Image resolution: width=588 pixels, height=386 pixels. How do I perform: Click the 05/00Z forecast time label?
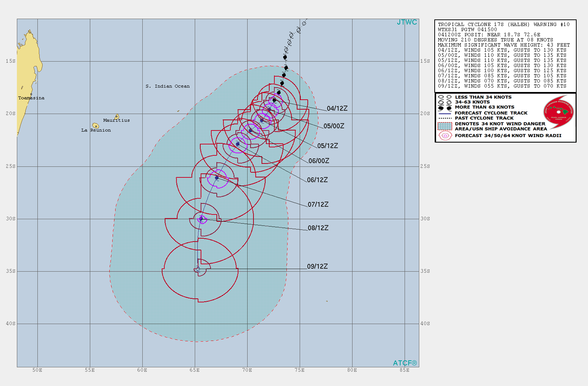tap(333, 126)
